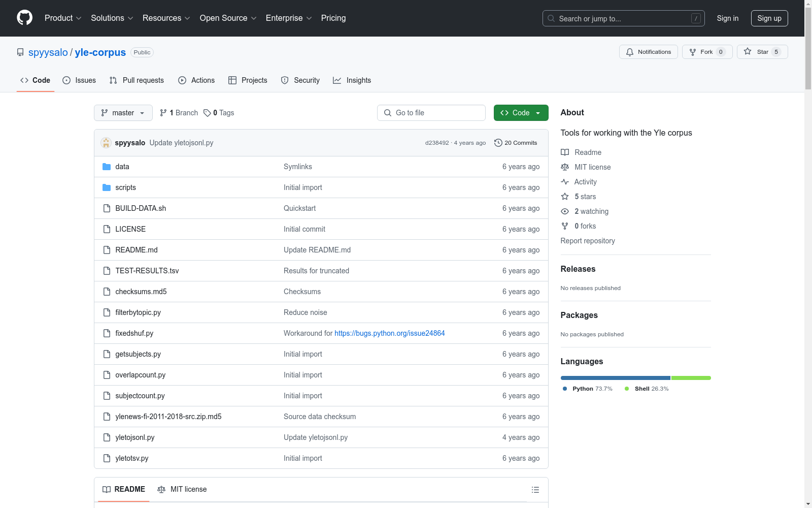812x508 pixels.
Task: Click the data folder icon
Action: pyautogui.click(x=107, y=167)
